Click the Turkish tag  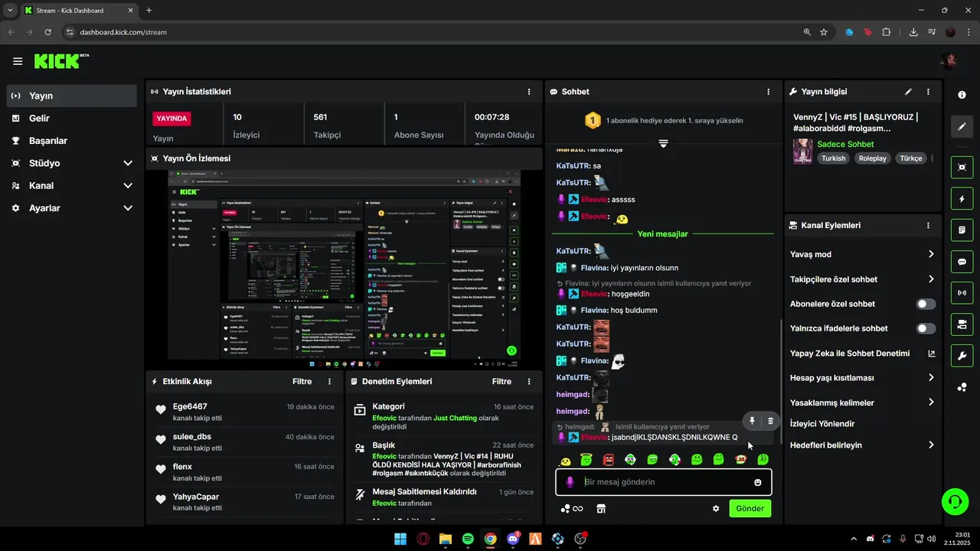(834, 158)
